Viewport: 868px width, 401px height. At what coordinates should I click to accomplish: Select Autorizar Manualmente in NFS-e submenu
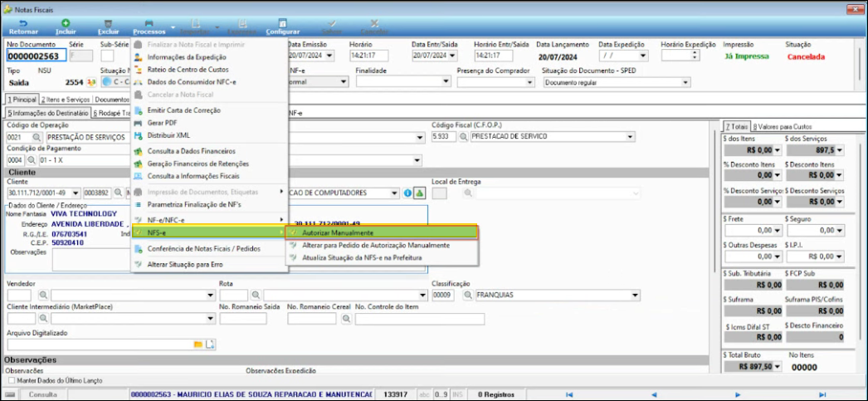(382, 232)
